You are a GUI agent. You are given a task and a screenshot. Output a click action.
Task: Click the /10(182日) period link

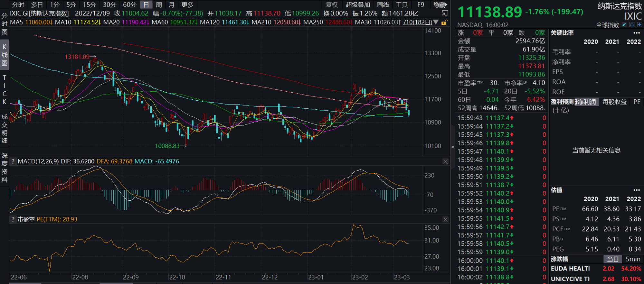pyautogui.click(x=418, y=22)
